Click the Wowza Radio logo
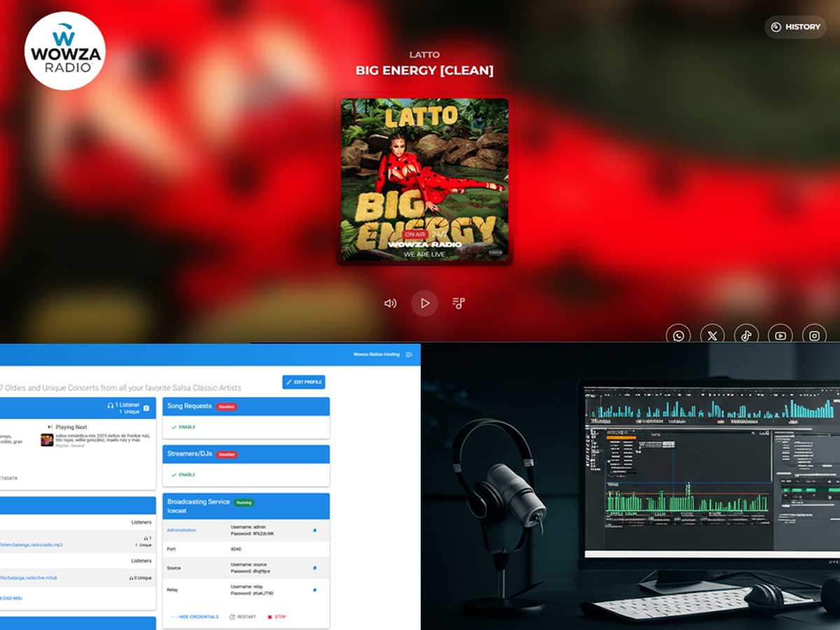Screen dimensions: 840x630 (x=65, y=50)
